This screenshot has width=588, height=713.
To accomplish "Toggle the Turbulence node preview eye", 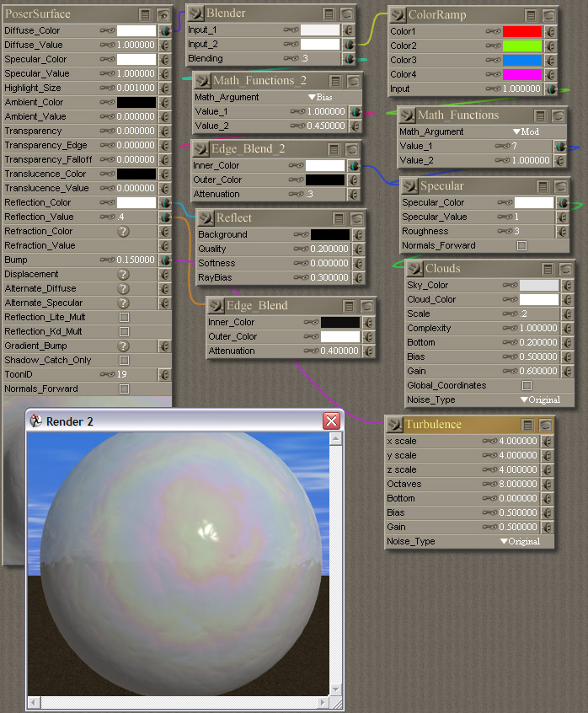I will [545, 425].
